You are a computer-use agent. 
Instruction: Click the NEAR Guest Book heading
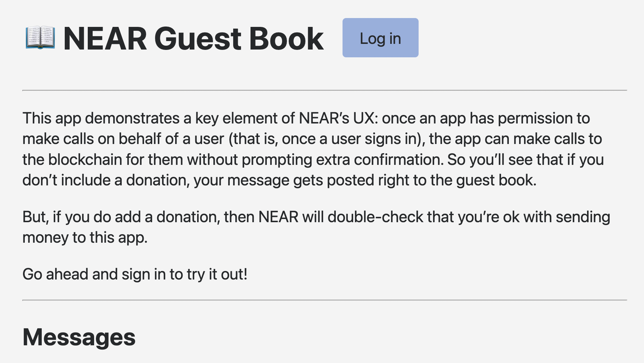[193, 39]
